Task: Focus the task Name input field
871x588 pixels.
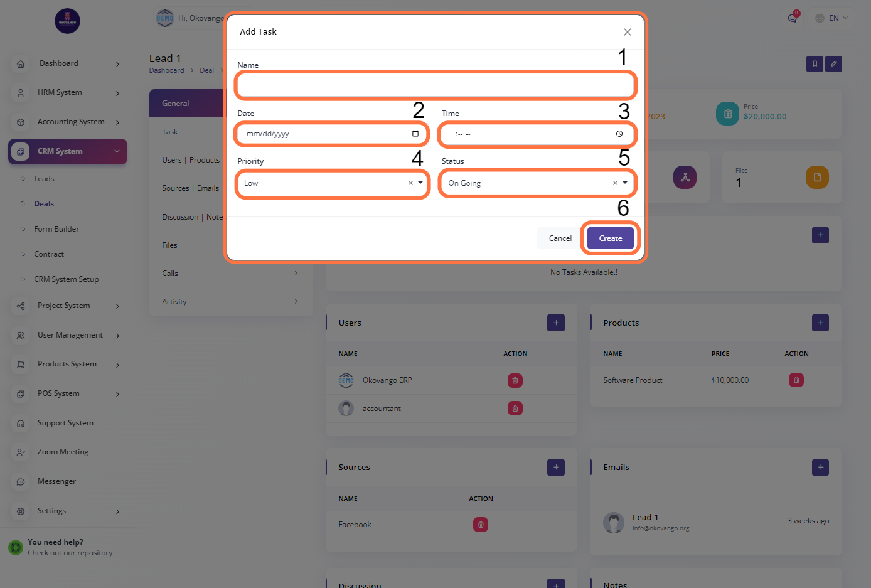Action: 435,85
